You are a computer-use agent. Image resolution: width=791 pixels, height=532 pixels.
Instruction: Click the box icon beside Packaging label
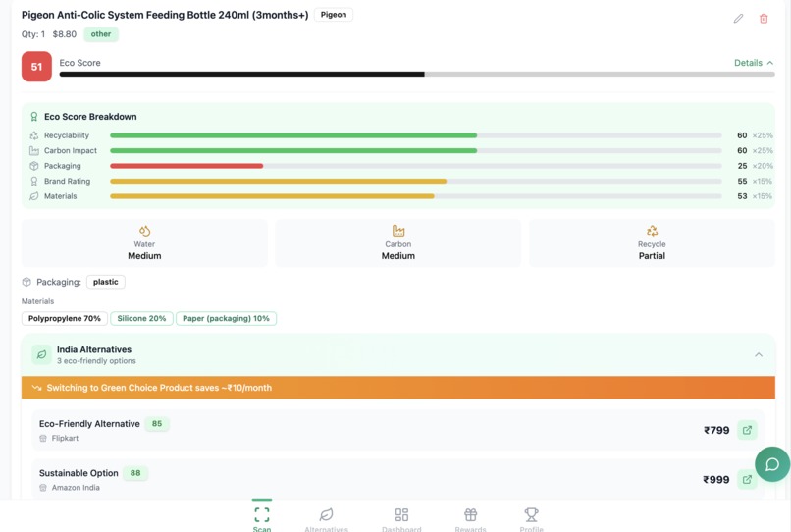(x=26, y=282)
